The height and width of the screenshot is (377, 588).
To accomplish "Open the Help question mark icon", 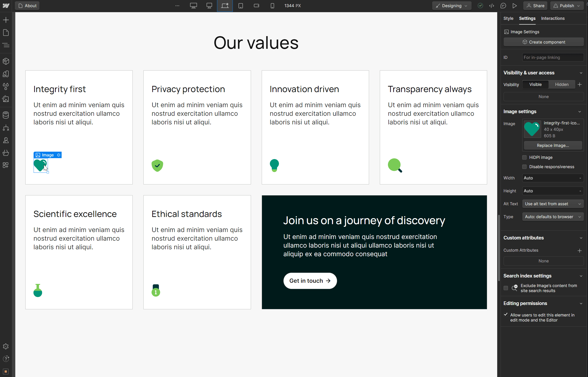I will [6, 359].
